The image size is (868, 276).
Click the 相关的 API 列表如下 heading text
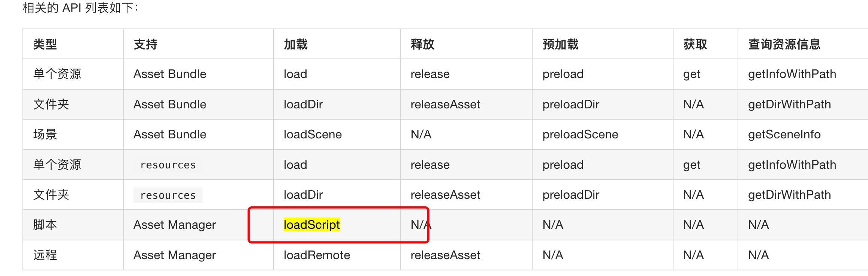click(x=80, y=8)
